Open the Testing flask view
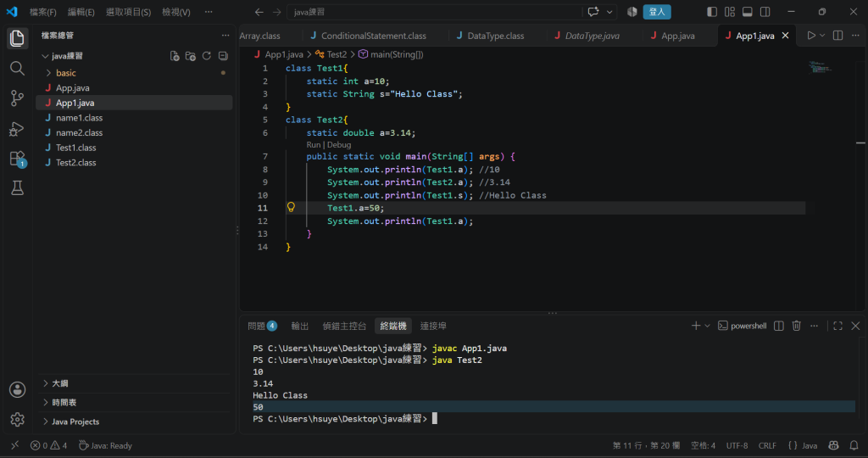The width and height of the screenshot is (868, 458). click(x=17, y=188)
